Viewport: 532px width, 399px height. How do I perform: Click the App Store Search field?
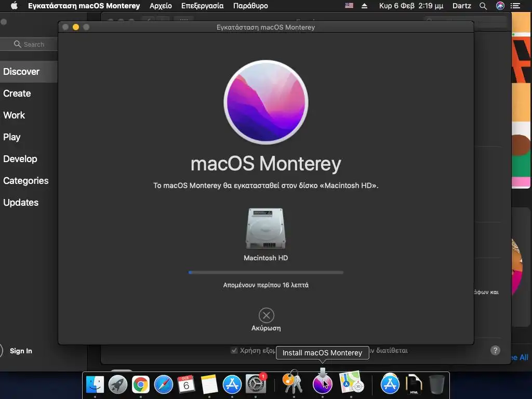point(29,44)
